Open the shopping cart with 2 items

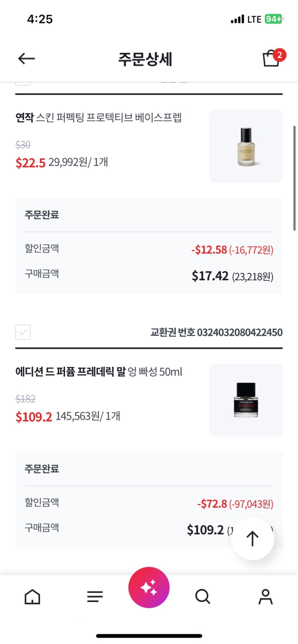point(272,58)
